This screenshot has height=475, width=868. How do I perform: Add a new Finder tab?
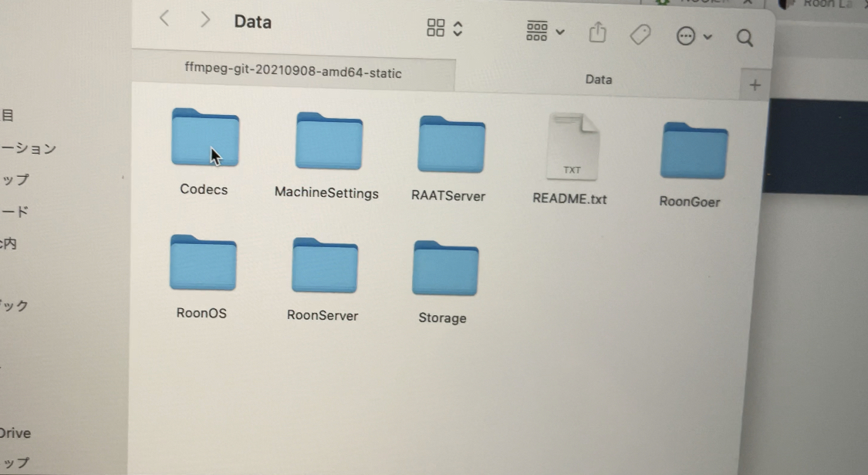tap(755, 86)
